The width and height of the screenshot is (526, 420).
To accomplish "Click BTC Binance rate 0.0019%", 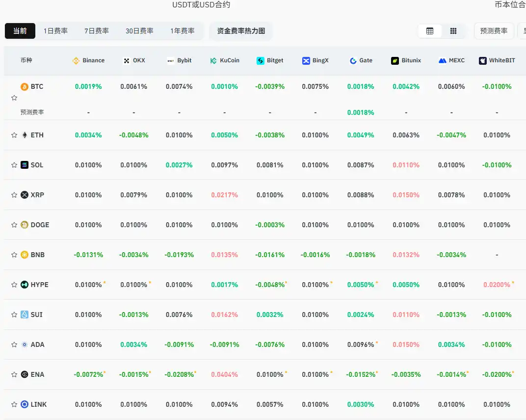I will coord(88,86).
